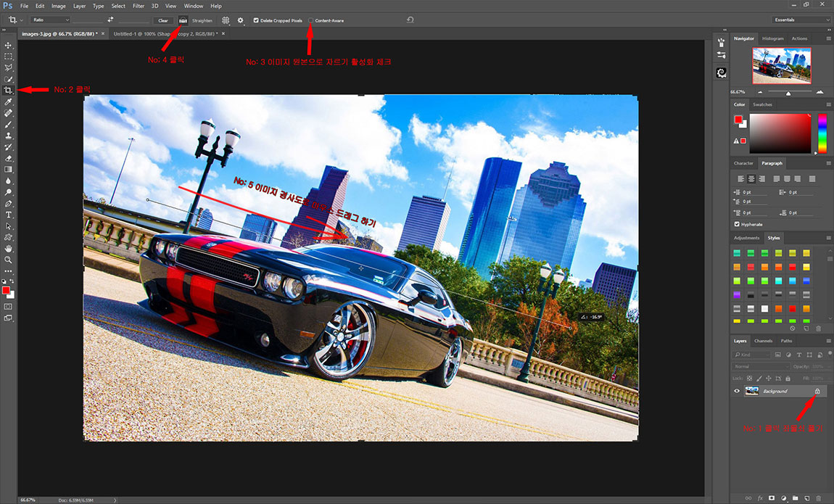Open the crop overlay grid options
The height and width of the screenshot is (504, 834).
(226, 20)
